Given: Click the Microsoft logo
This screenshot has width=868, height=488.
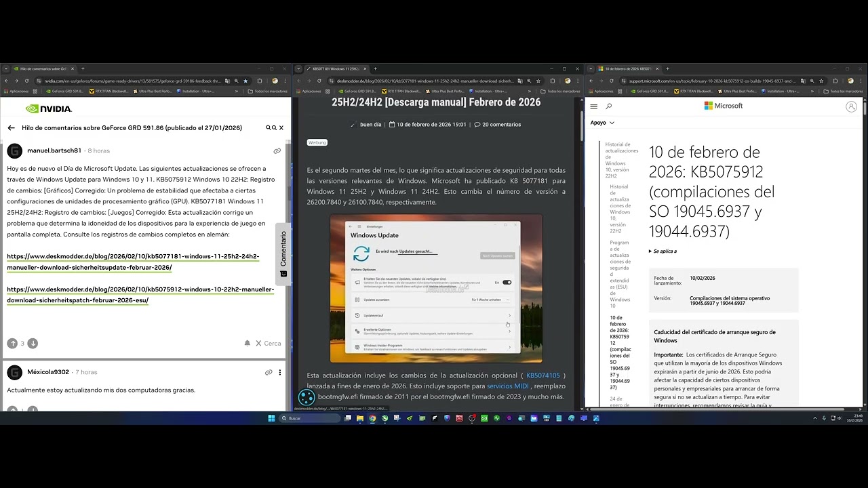Looking at the screenshot, I should pos(724,106).
